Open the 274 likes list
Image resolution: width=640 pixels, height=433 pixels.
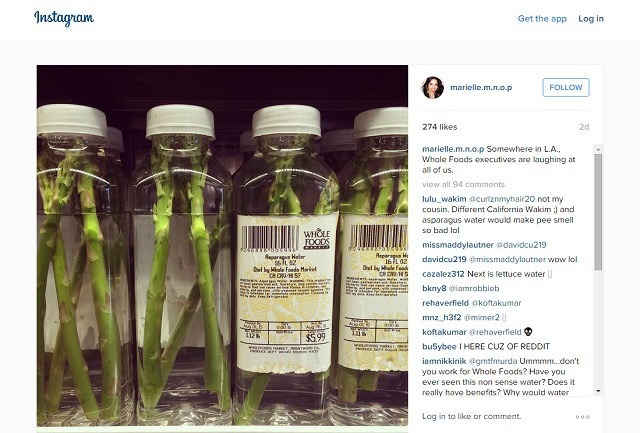(x=440, y=127)
